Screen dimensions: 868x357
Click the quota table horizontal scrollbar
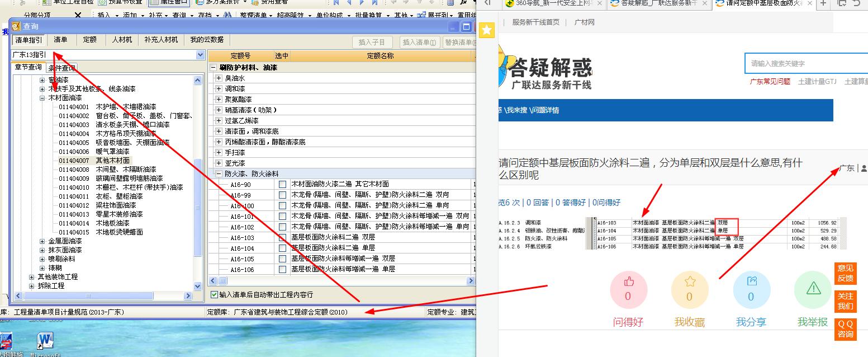(341, 281)
